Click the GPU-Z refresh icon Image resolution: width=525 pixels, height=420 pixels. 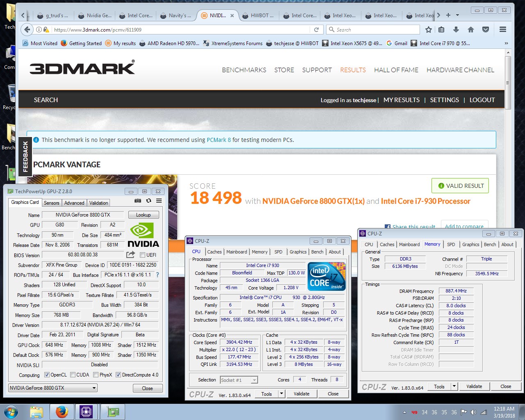point(148,201)
